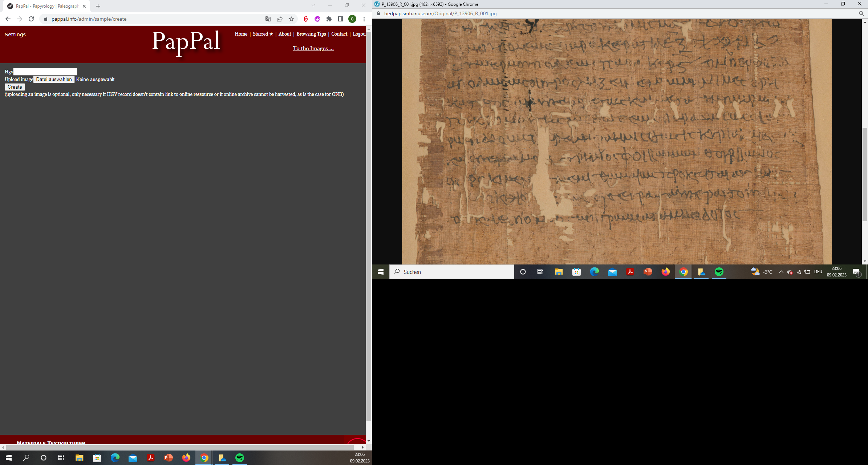The height and width of the screenshot is (465, 868).
Task: Open the Home link on PapPal
Action: pos(241,34)
